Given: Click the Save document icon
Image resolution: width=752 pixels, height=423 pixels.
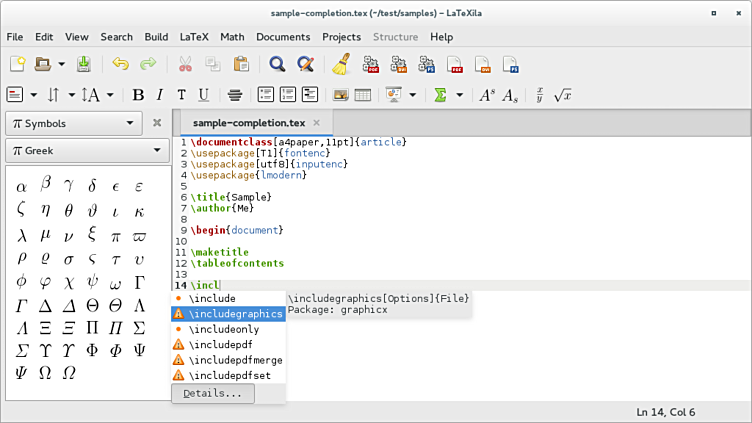Looking at the screenshot, I should click(84, 65).
